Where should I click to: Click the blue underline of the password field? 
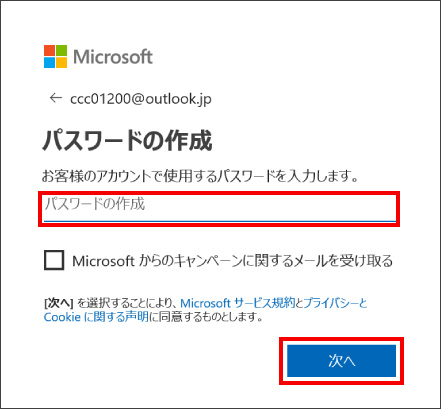click(x=220, y=221)
